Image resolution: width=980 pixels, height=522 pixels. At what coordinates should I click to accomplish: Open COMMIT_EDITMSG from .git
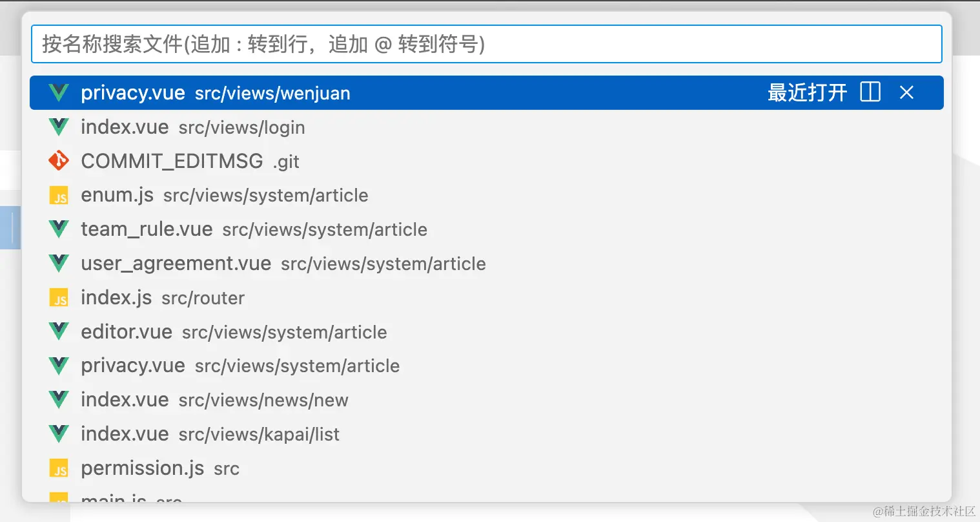pyautogui.click(x=486, y=162)
